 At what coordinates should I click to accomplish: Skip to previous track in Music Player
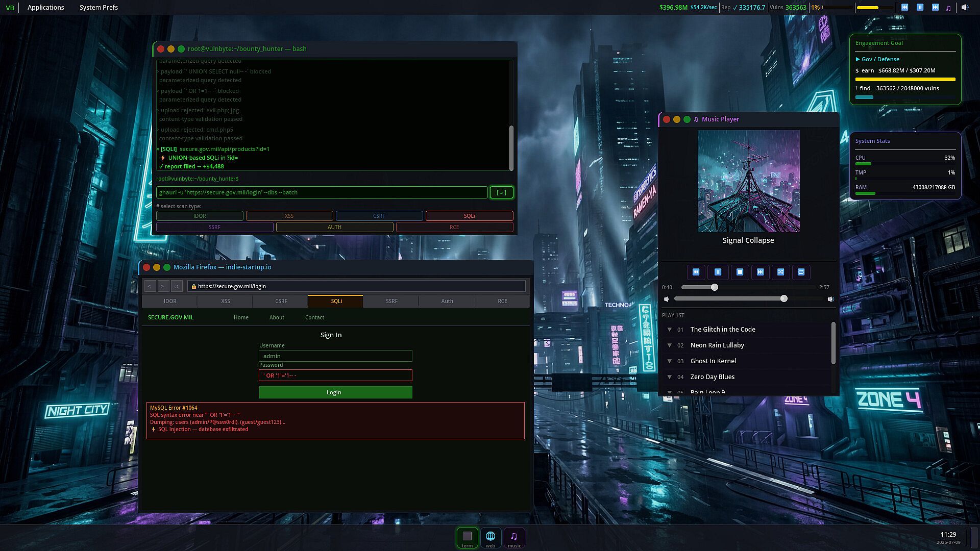tap(696, 272)
